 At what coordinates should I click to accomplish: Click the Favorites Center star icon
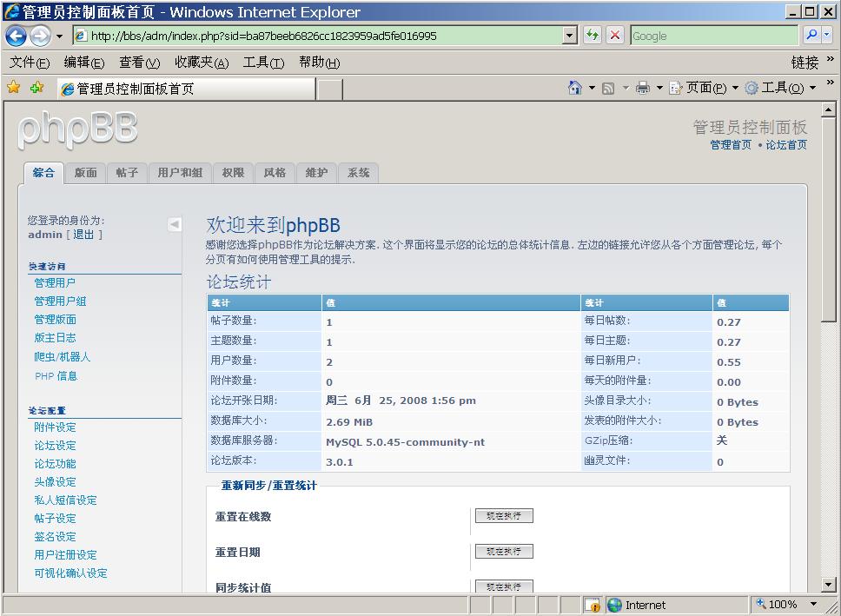(x=13, y=88)
